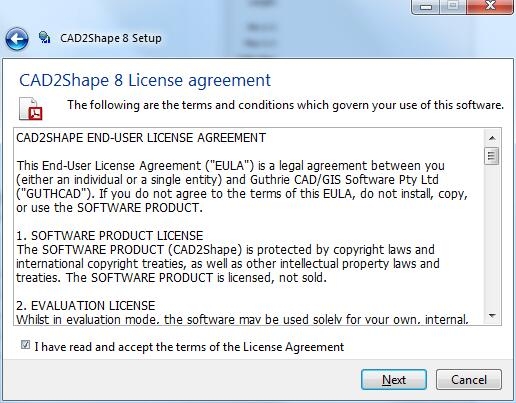The image size is (516, 403).
Task: Click the scrollbar down arrow
Action: pyautogui.click(x=492, y=315)
